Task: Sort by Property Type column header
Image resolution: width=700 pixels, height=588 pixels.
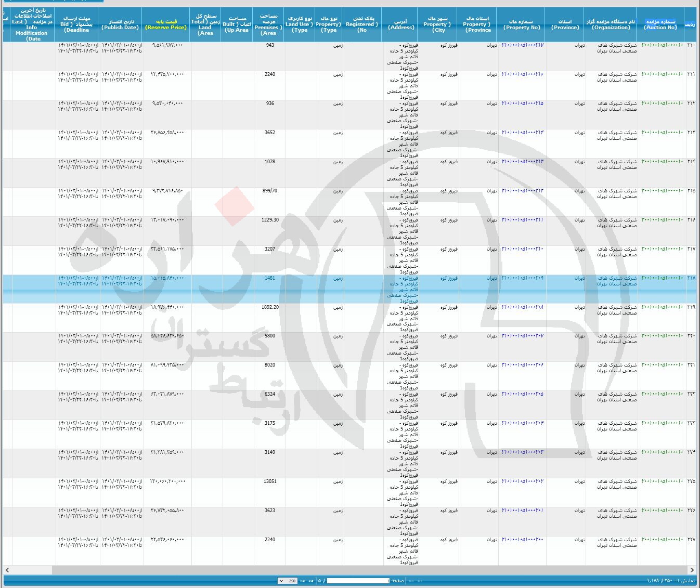Action: [x=329, y=24]
